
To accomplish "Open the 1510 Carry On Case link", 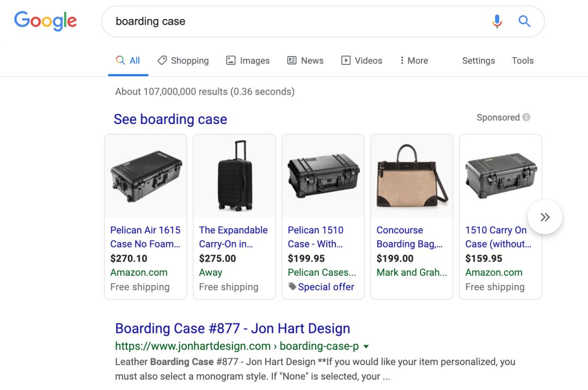I will [498, 237].
